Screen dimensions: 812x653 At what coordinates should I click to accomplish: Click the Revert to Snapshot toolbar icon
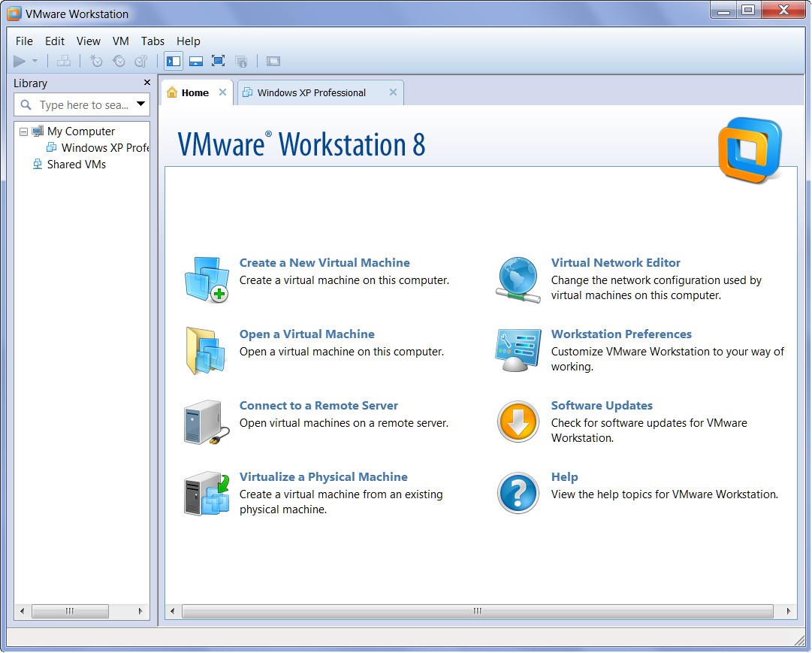[x=119, y=61]
